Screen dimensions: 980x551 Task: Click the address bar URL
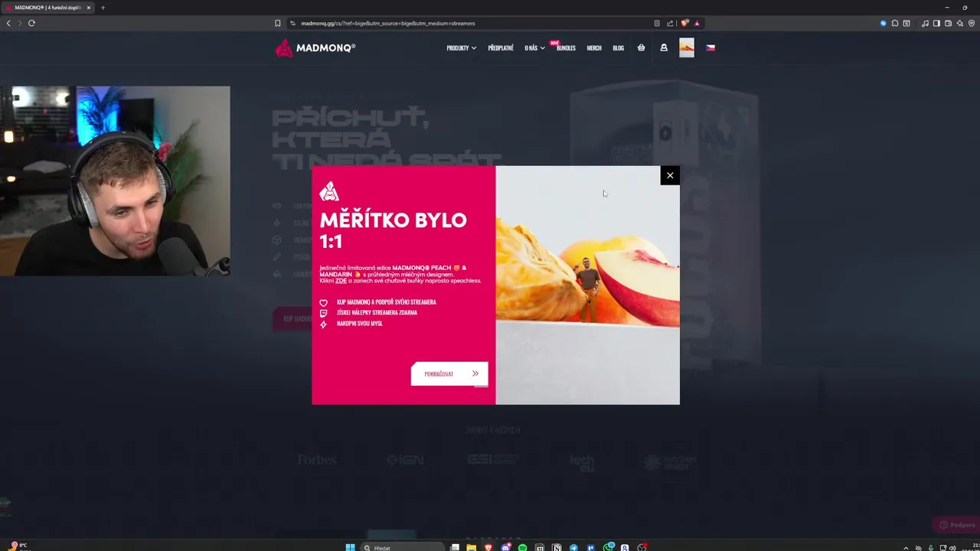click(388, 23)
